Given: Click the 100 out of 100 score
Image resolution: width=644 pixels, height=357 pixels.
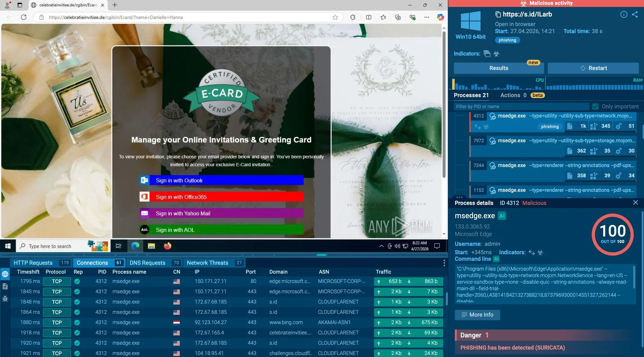Looking at the screenshot, I should click(x=613, y=235).
